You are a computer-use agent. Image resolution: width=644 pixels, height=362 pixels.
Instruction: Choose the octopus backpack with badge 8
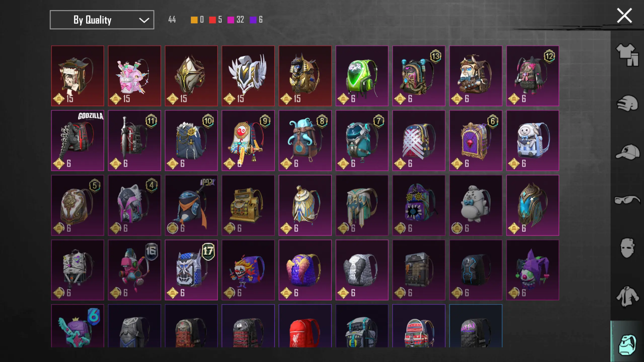(x=305, y=141)
